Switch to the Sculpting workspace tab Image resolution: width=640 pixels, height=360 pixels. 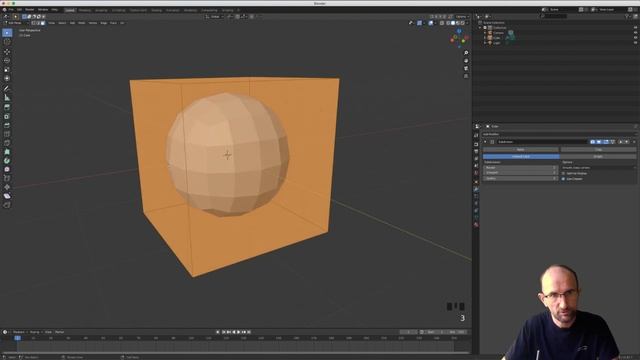[x=101, y=10]
